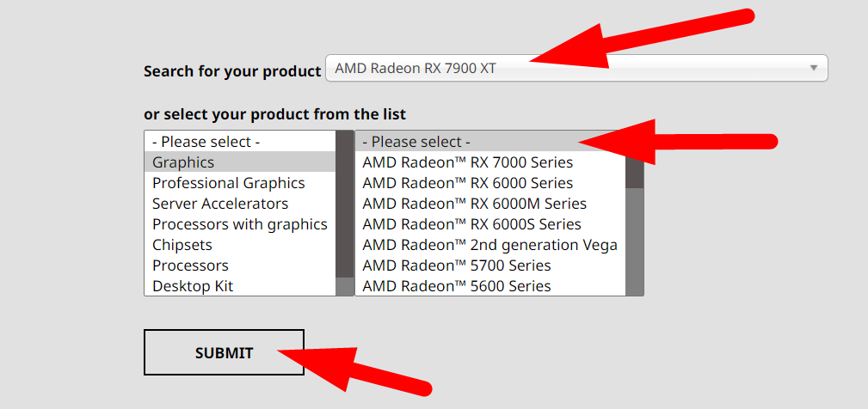This screenshot has height=409, width=868.
Task: Select AMD Radeon 2nd generation Vega
Action: pyautogui.click(x=489, y=245)
